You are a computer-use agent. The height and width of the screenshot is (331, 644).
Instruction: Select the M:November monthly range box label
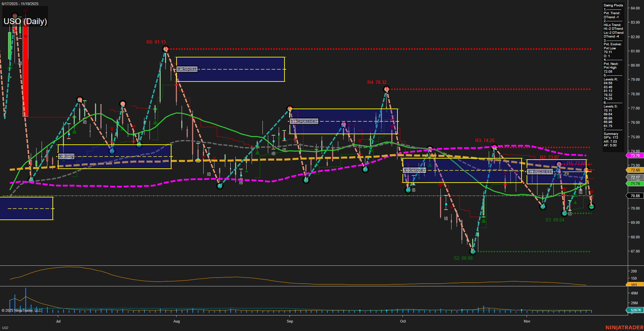point(540,171)
